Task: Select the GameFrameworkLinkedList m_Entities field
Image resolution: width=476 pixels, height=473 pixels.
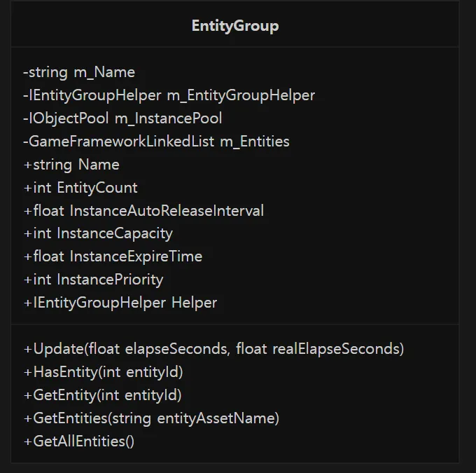Action: coord(156,142)
